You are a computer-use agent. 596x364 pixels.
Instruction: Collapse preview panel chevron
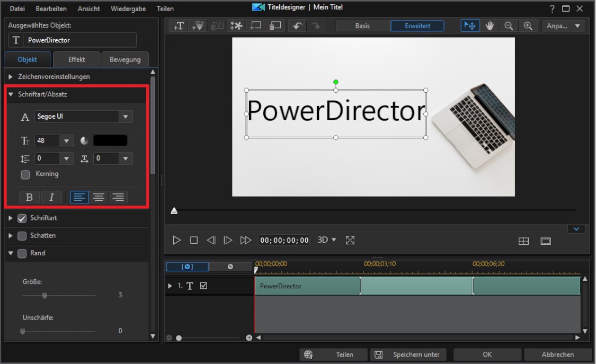[x=576, y=229]
